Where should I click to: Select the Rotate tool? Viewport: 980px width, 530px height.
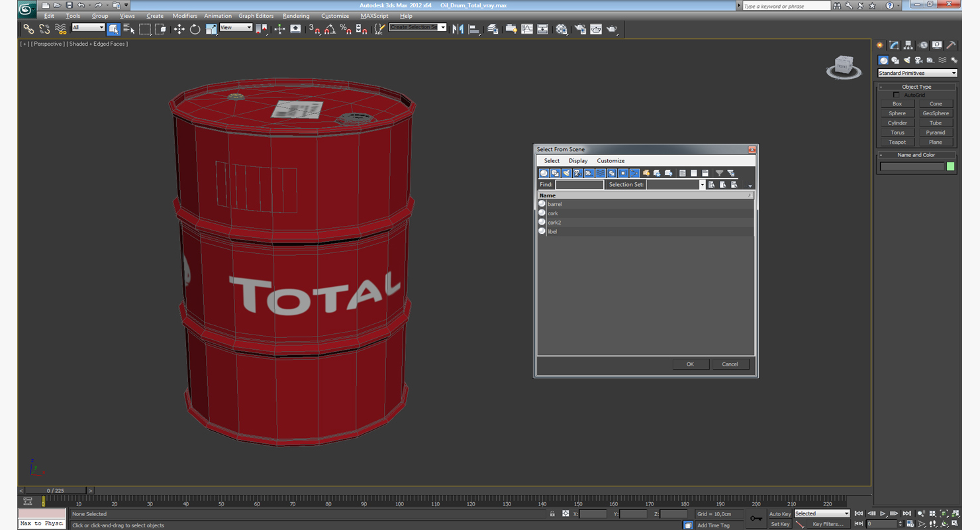195,29
